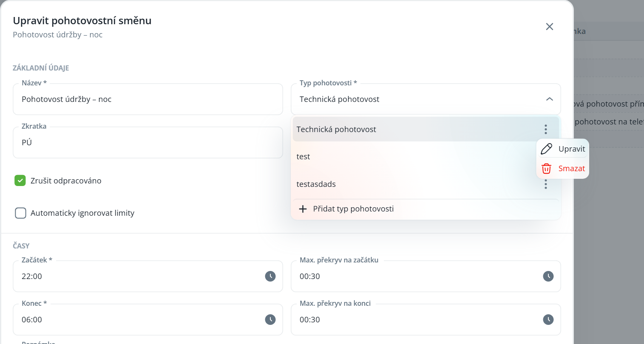Select Technická pohotovost in Typ pohotovosti field
The image size is (644, 344).
tap(426, 99)
